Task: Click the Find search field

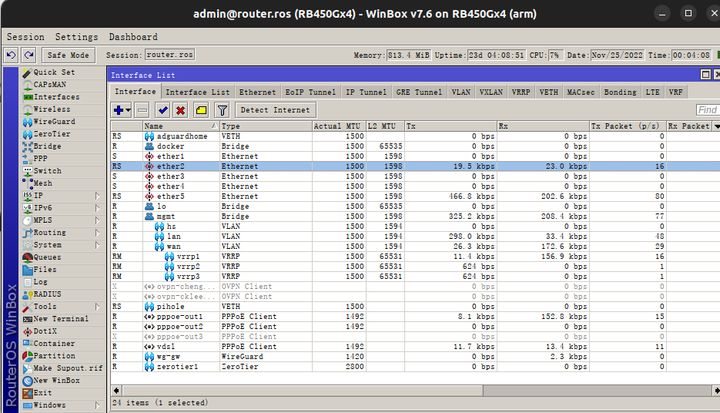Action: point(708,110)
